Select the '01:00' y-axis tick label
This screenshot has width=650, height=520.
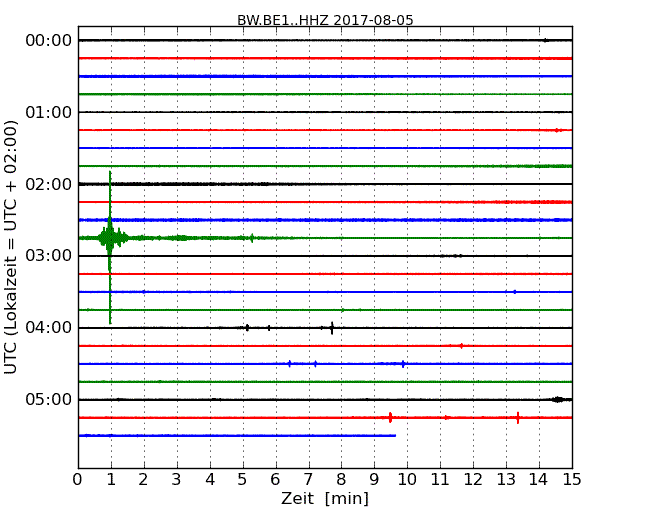[49, 112]
